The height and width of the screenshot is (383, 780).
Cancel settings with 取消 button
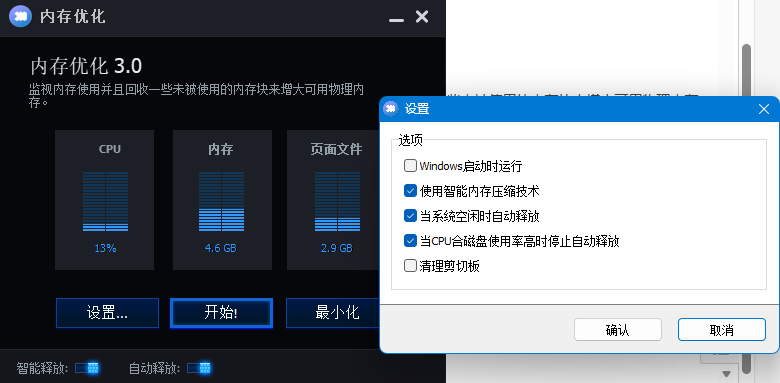722,330
